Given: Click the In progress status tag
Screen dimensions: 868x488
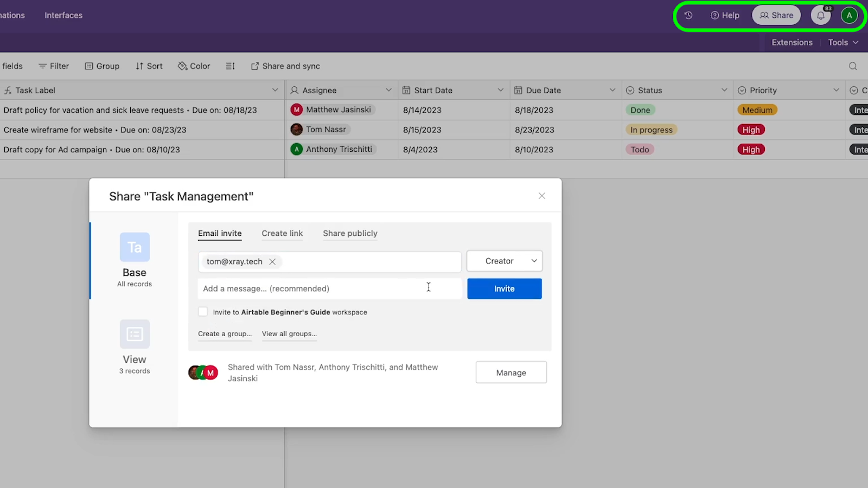Looking at the screenshot, I should point(652,130).
